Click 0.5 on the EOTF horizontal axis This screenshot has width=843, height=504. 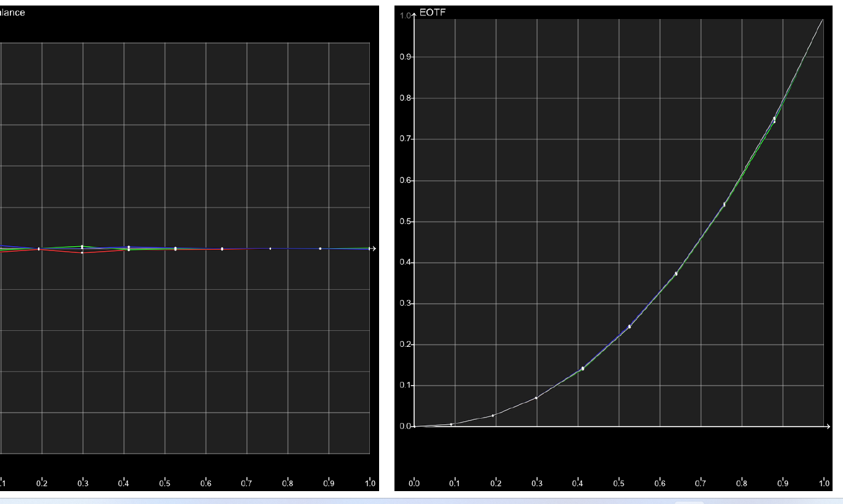tap(619, 483)
